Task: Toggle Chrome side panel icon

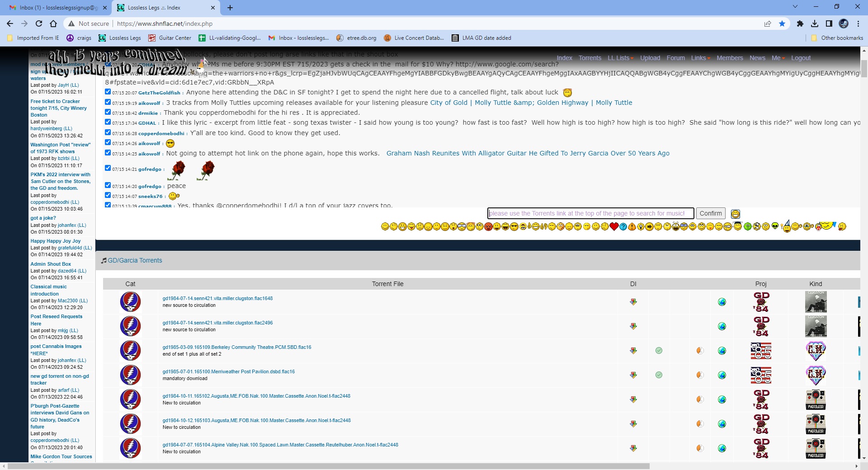Action: pyautogui.click(x=829, y=23)
